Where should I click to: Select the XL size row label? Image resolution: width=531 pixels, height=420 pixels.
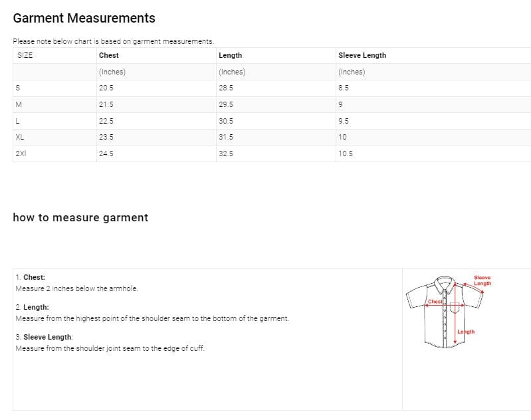click(x=20, y=137)
